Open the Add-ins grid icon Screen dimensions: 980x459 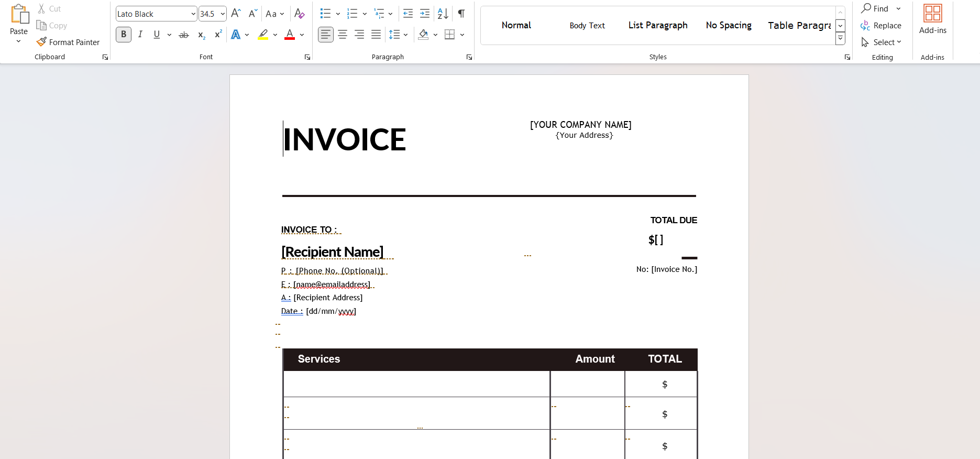point(932,13)
